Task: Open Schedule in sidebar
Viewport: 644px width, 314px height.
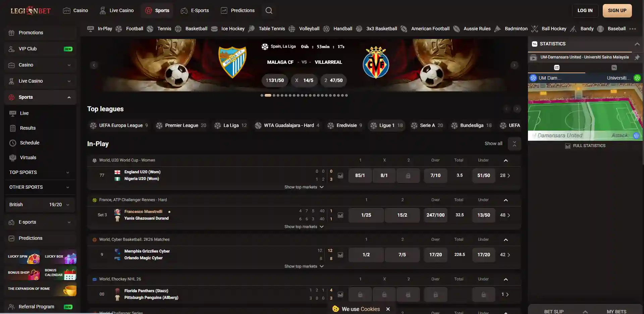Action: pyautogui.click(x=40, y=143)
